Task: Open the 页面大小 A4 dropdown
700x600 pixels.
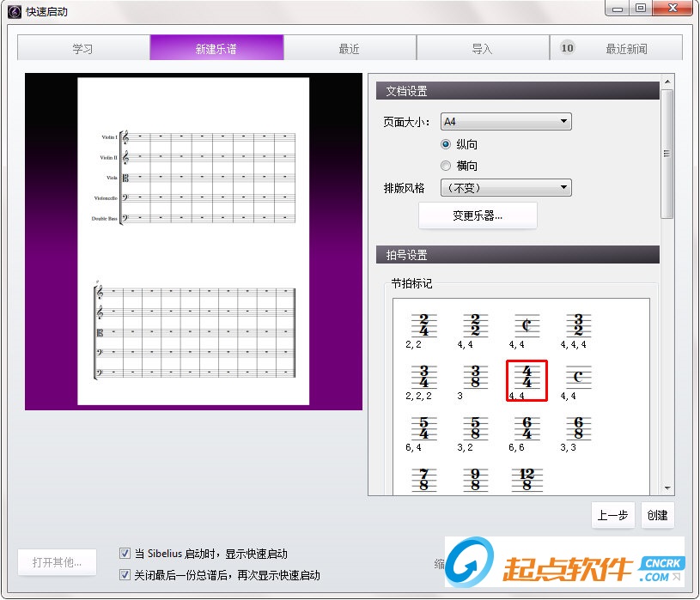Action: point(506,121)
